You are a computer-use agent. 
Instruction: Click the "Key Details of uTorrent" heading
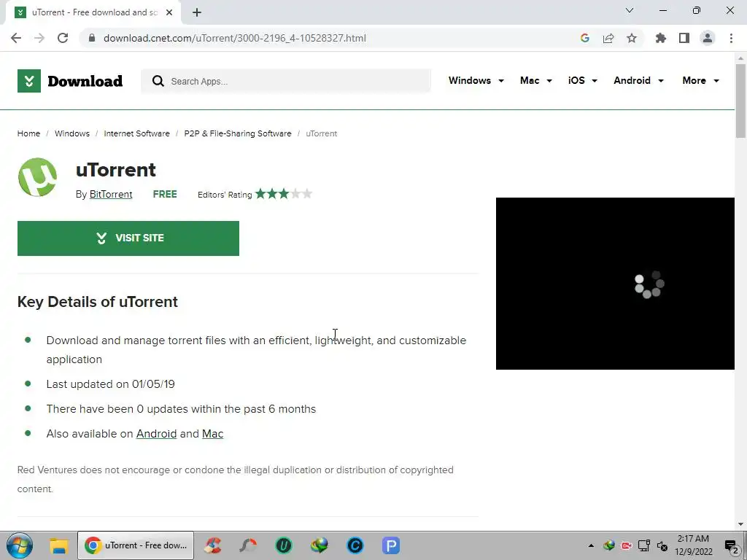(98, 302)
